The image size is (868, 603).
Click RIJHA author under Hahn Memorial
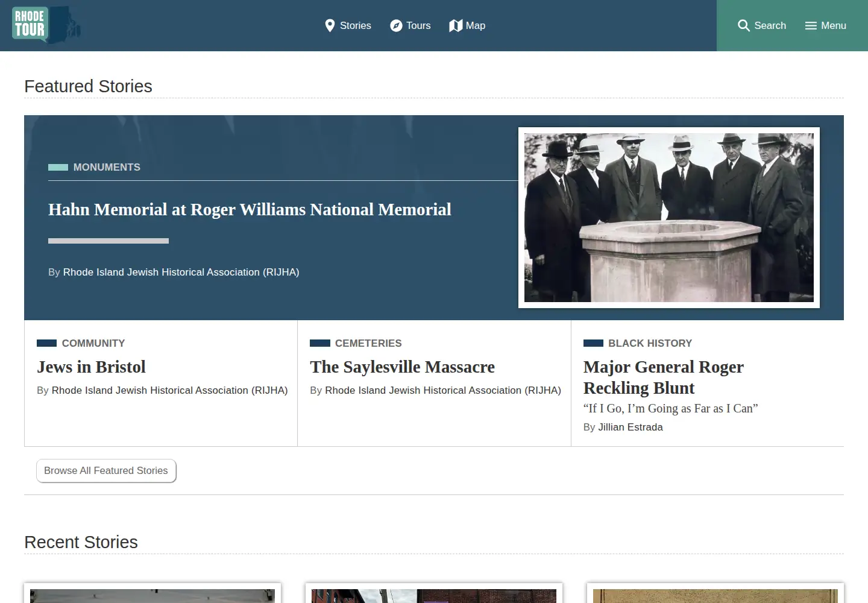(181, 272)
